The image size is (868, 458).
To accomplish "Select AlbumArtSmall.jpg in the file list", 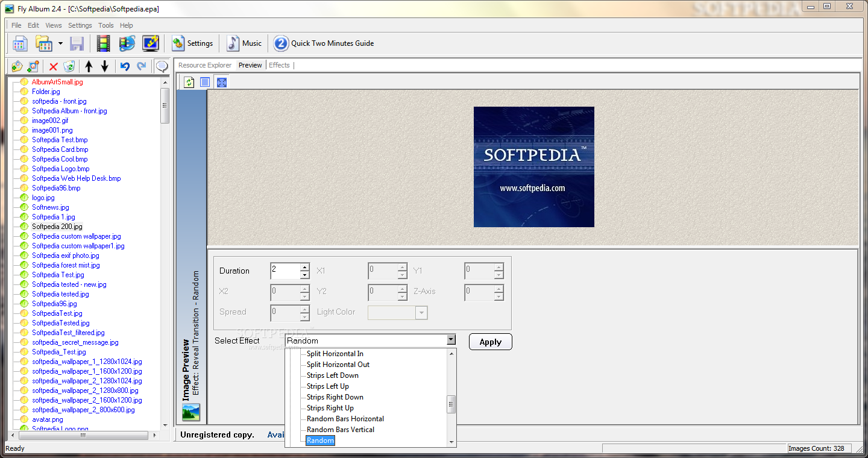I will pos(57,82).
